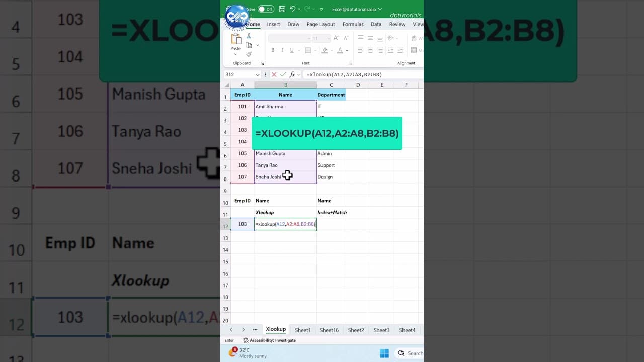The image size is (644, 362).
Task: Pick a color from the Font Color swatch
Action: pyautogui.click(x=340, y=50)
